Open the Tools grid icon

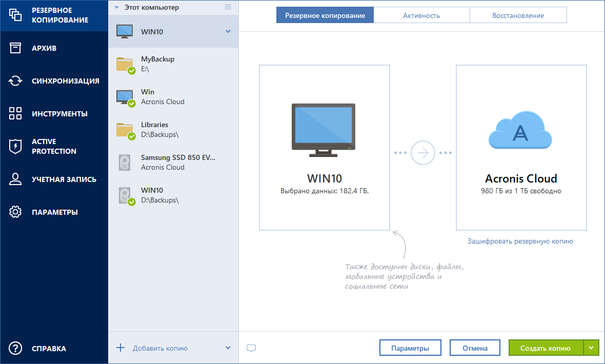[15, 113]
